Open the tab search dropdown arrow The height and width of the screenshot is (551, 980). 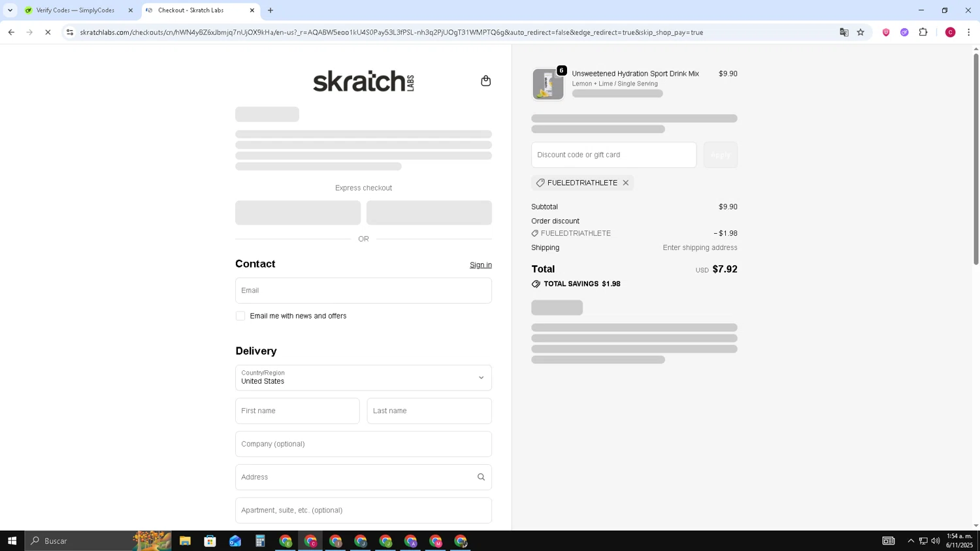click(10, 10)
